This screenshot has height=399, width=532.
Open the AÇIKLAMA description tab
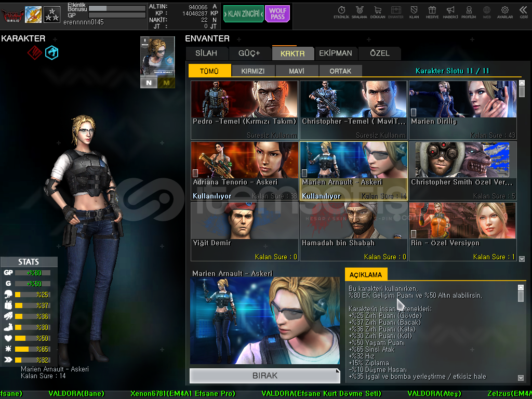click(366, 274)
